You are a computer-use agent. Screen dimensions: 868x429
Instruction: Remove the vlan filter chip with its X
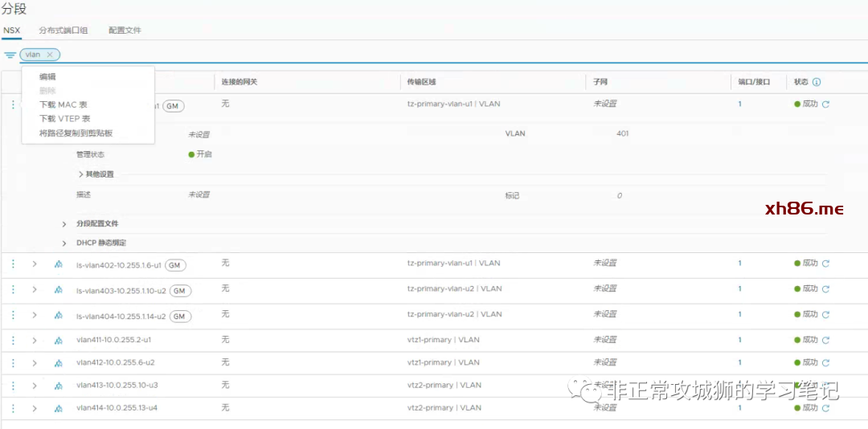click(50, 55)
